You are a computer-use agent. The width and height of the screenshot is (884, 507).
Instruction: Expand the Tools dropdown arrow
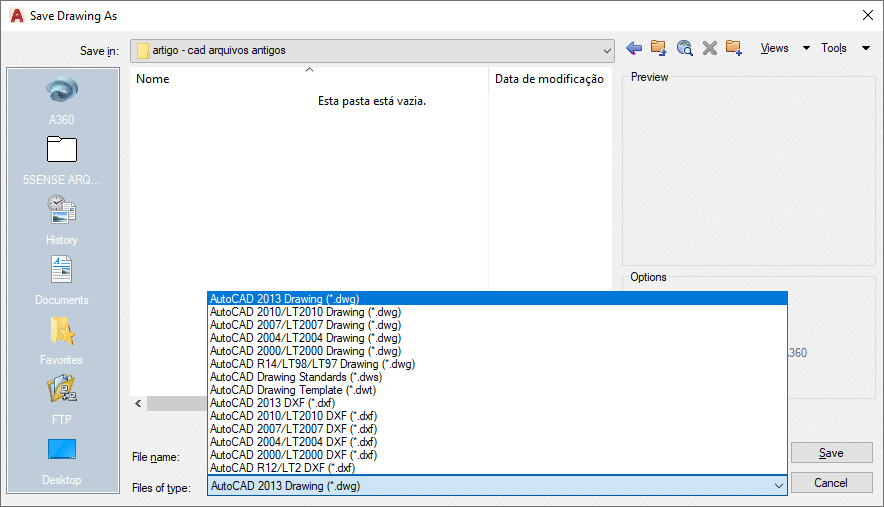point(866,49)
